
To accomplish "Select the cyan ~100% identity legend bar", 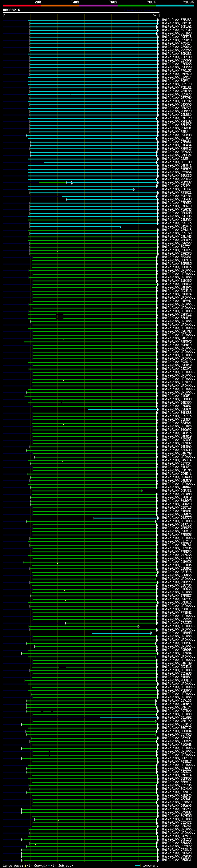I will click(175, 6).
